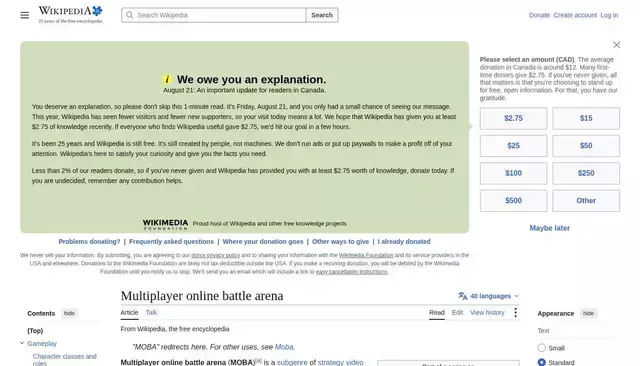Viewport: 640px width, 366px height.
Task: Open the Edit tab
Action: (x=457, y=313)
